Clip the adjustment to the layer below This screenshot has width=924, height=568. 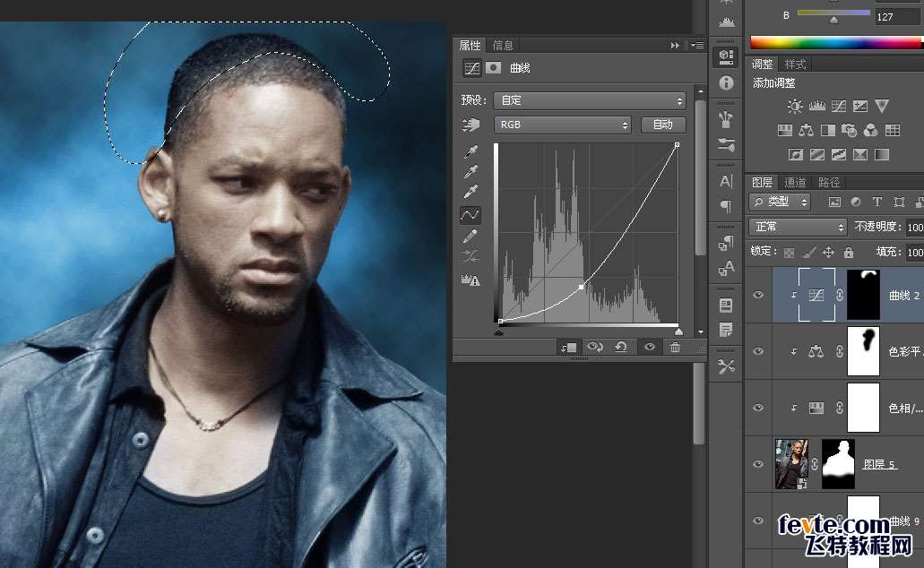(x=569, y=348)
